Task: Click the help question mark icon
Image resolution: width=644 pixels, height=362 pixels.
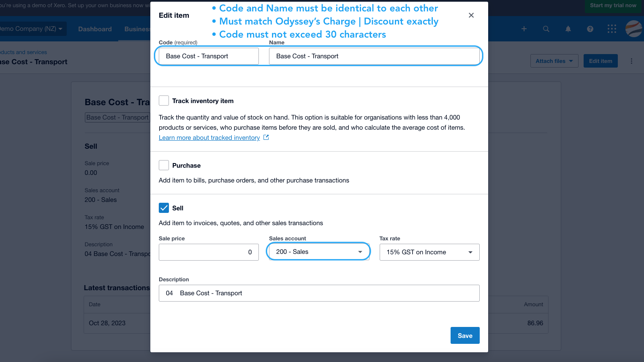Action: (x=590, y=29)
